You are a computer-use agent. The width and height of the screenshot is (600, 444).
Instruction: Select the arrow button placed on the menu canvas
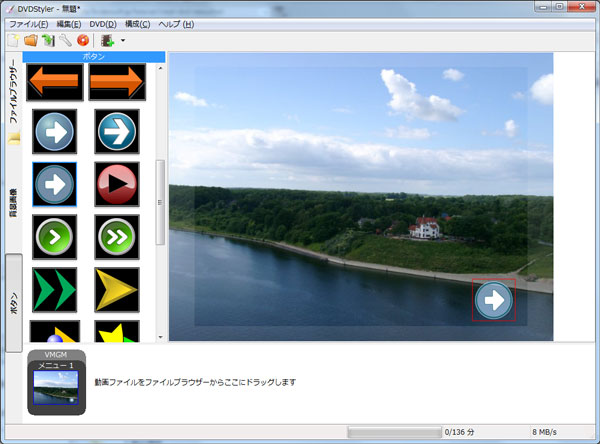494,300
